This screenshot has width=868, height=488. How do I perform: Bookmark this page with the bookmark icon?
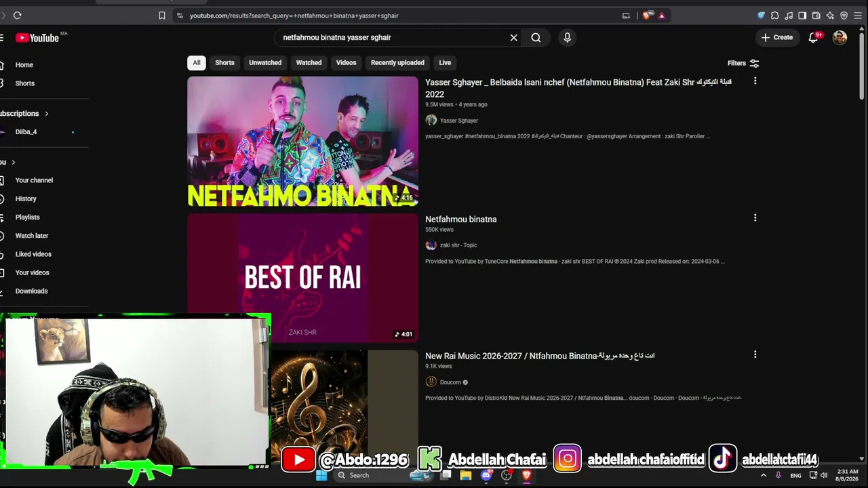pos(161,16)
